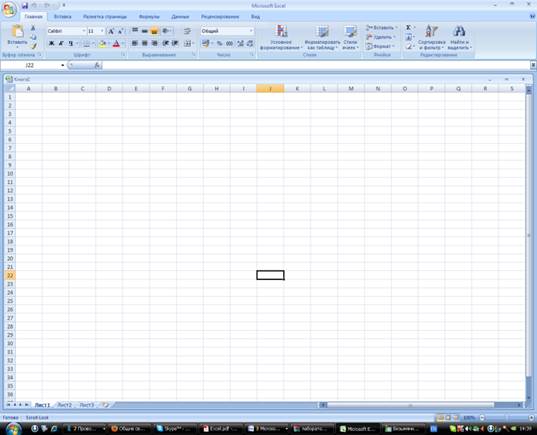Open the Format (Формат) cells button

(x=381, y=46)
